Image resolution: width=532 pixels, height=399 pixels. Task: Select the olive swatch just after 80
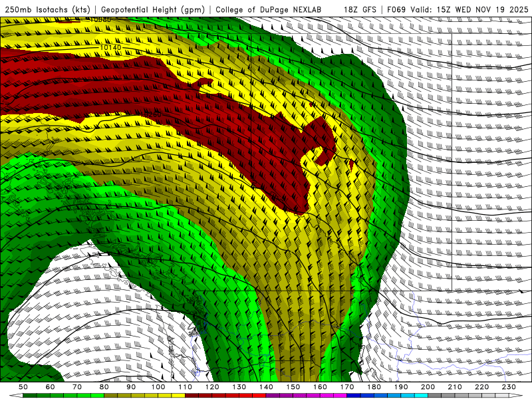pos(110,396)
